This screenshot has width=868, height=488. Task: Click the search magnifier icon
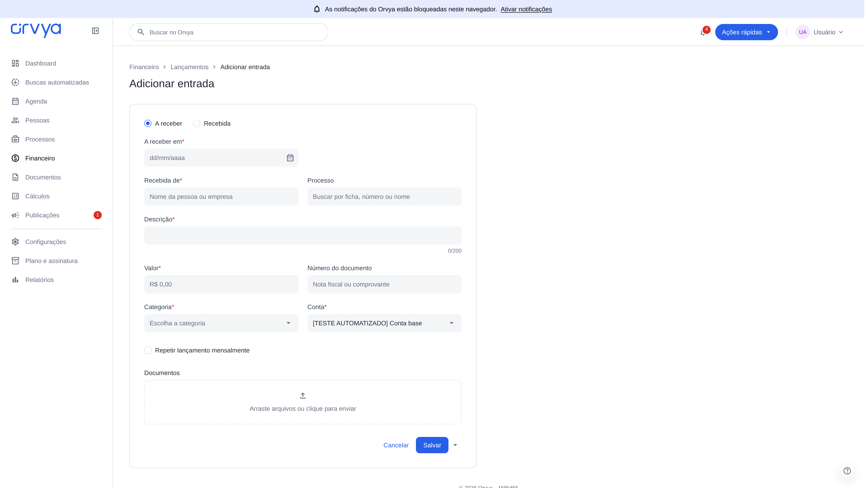[141, 32]
